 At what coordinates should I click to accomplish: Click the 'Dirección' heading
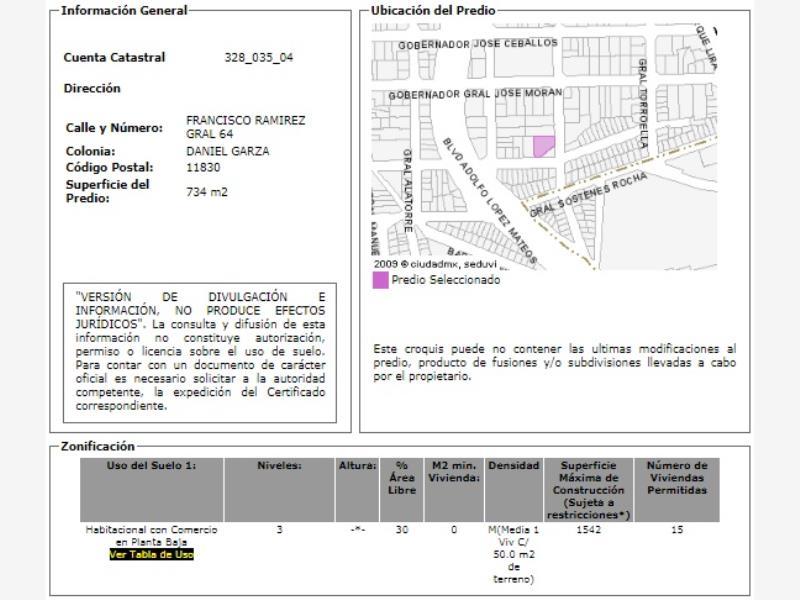(x=92, y=88)
